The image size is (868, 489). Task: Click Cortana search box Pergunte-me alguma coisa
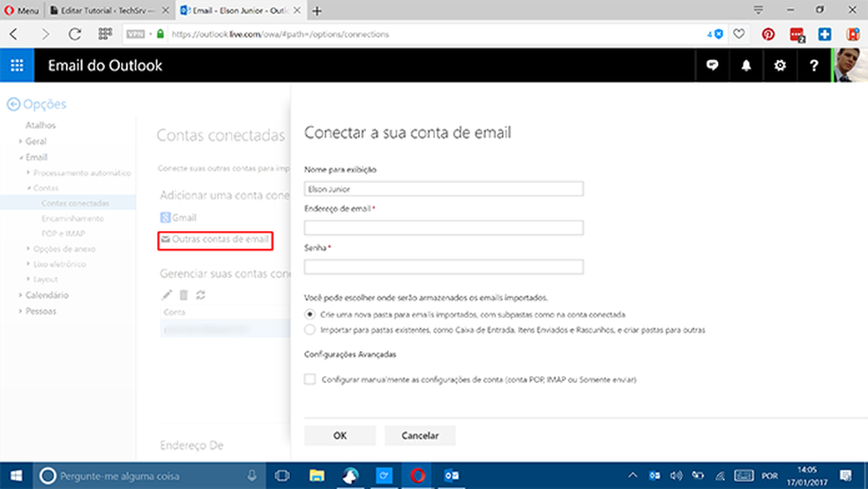[149, 476]
